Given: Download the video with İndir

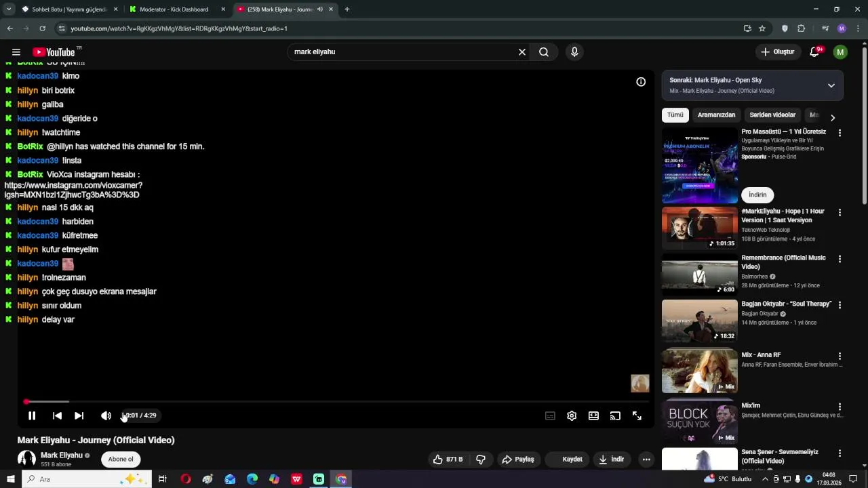Looking at the screenshot, I should click(611, 460).
